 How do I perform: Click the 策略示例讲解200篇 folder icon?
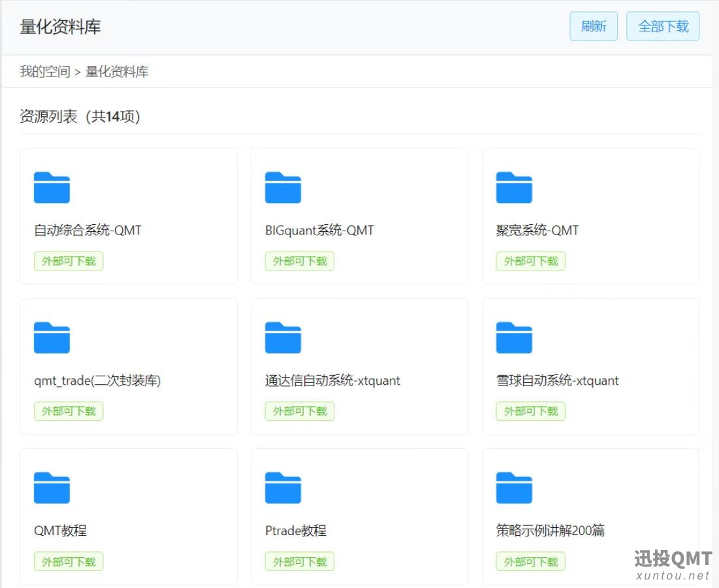tap(514, 488)
